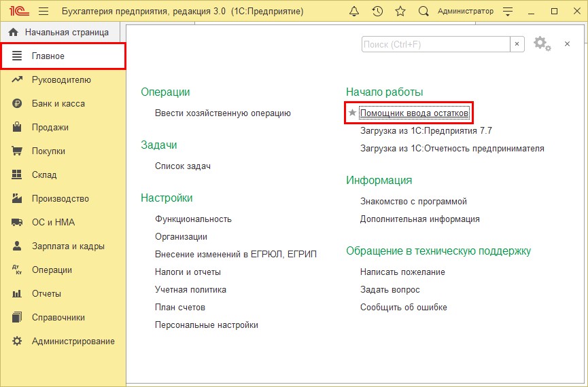
Task: Open Налоги и отчеты link
Action: (x=188, y=272)
